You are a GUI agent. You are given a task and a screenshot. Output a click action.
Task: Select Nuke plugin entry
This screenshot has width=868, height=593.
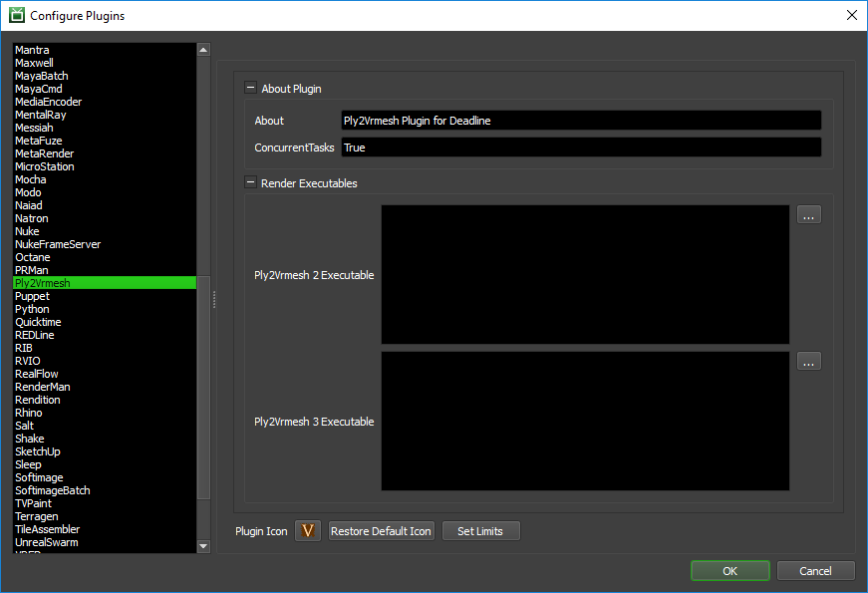click(105, 231)
